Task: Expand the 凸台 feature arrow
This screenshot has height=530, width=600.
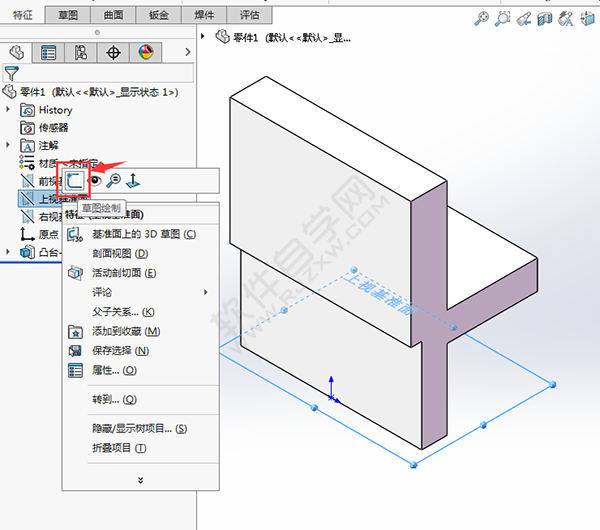Action: pos(8,251)
